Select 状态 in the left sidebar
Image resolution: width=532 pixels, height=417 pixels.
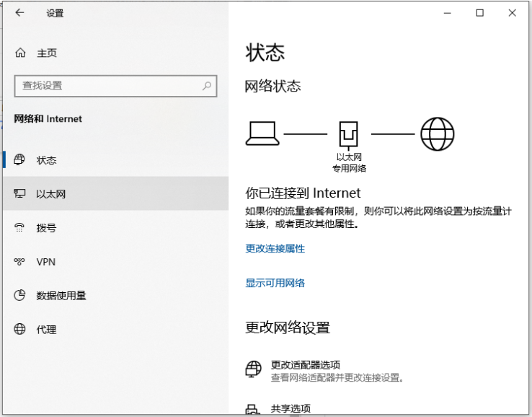46,160
